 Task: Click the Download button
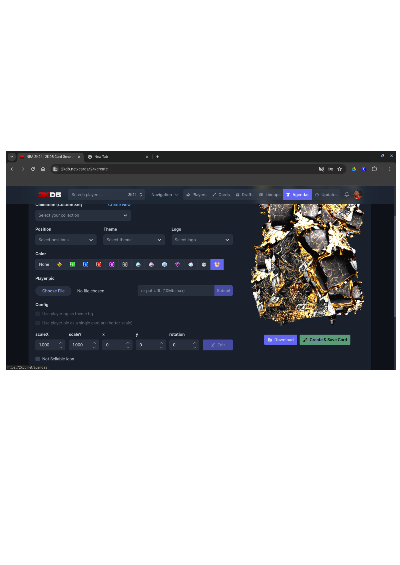(280, 340)
